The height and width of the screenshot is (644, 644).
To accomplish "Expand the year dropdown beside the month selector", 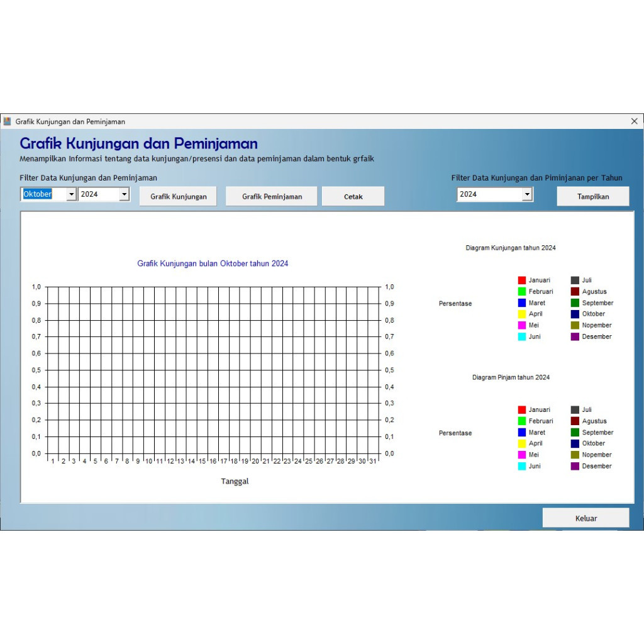I will (x=125, y=194).
